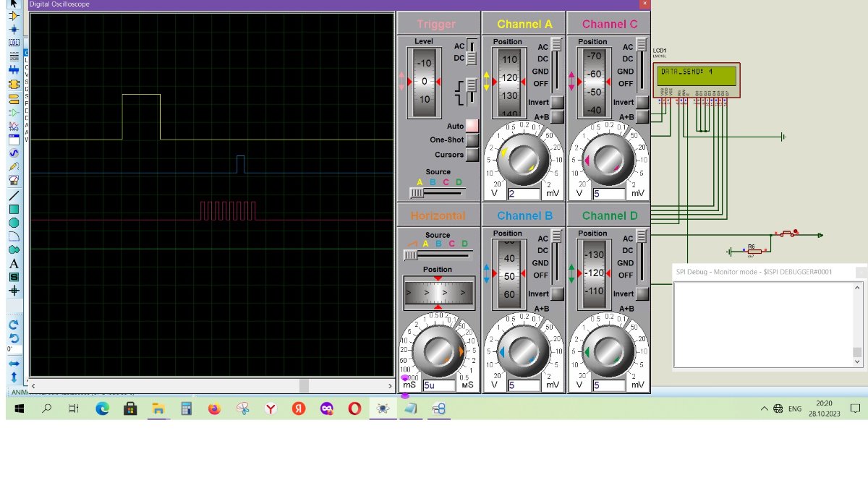Select the Subcircuit mode tool
The width and height of the screenshot is (868, 488).
14,85
